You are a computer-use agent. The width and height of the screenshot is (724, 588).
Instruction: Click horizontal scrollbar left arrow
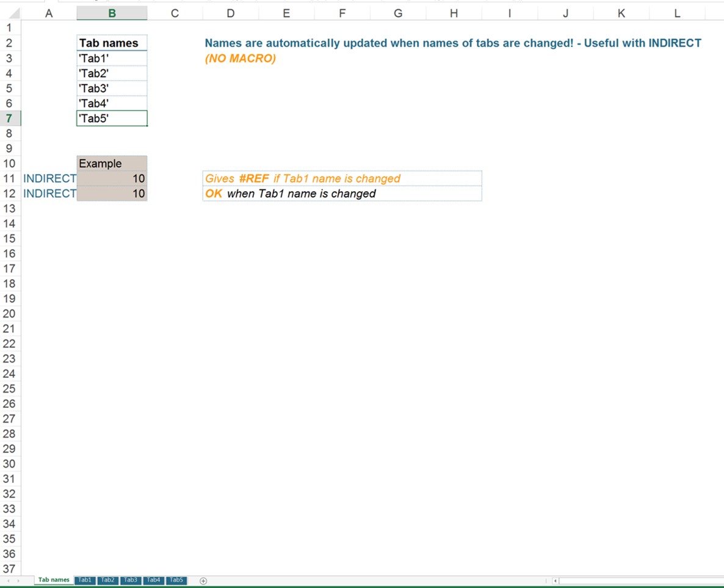tap(556, 581)
